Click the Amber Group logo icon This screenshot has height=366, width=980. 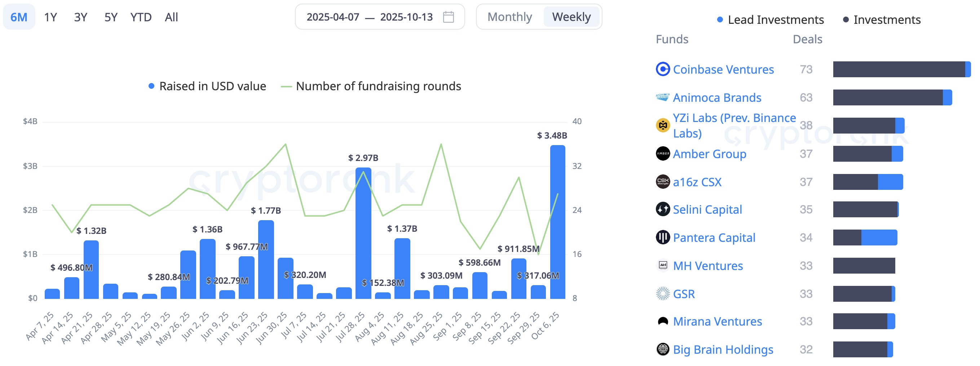pyautogui.click(x=663, y=154)
